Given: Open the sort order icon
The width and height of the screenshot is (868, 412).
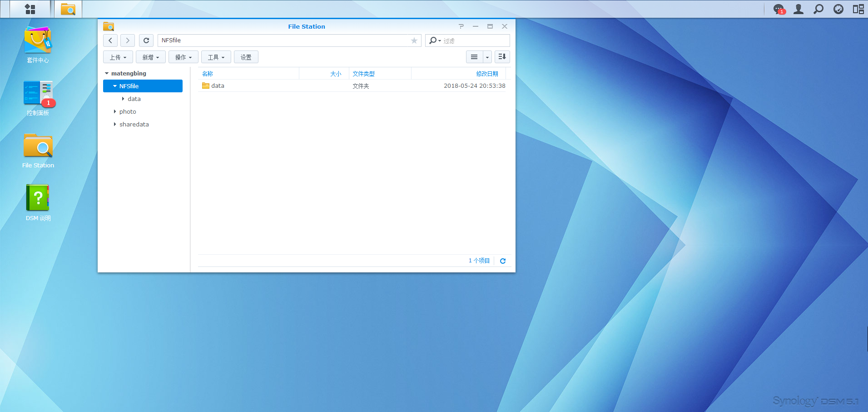Looking at the screenshot, I should [x=502, y=57].
